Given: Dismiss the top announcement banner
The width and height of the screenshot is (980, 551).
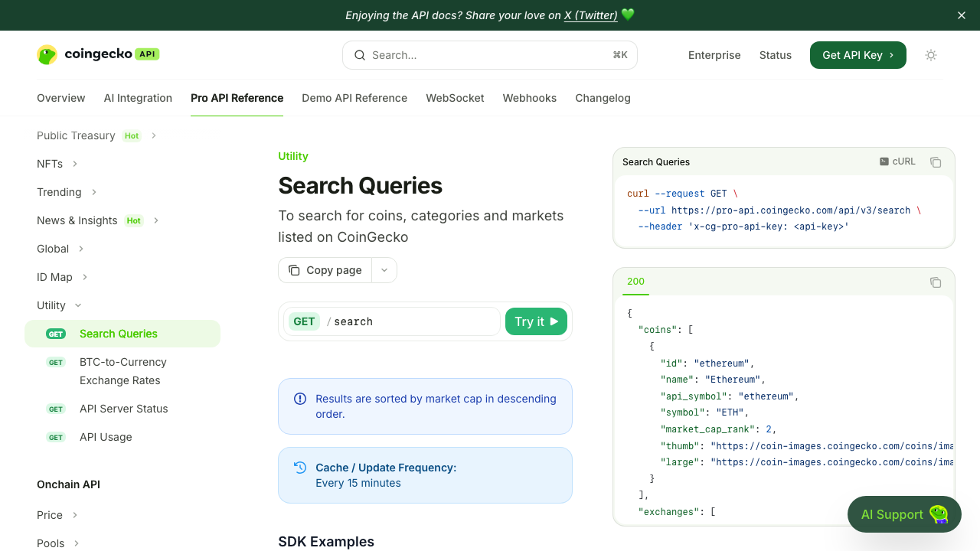Looking at the screenshot, I should coord(962,15).
